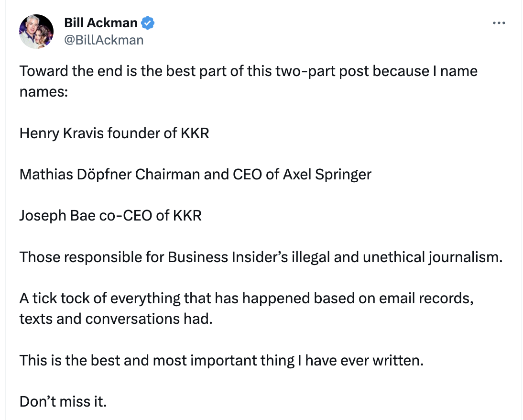Click "Business Insider's" in the post

click(x=228, y=257)
